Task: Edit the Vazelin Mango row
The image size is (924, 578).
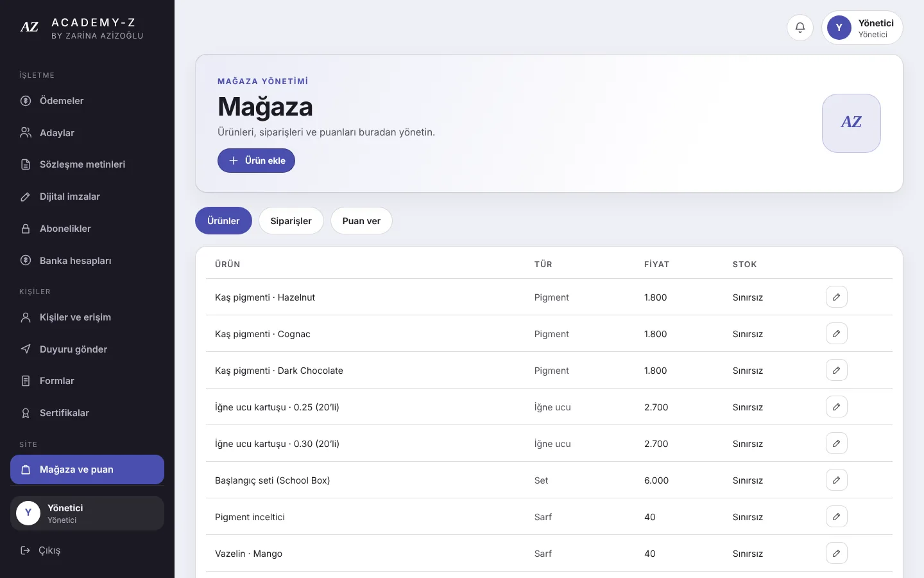Action: 837,553
